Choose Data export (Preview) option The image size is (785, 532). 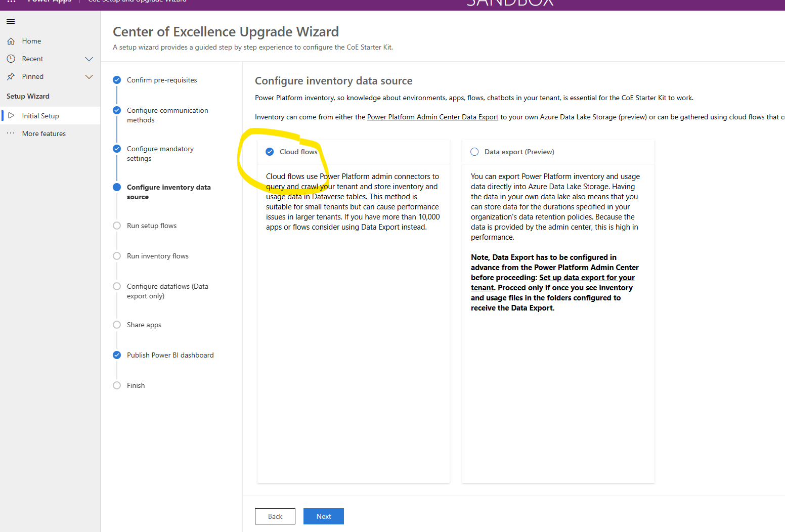pyautogui.click(x=474, y=151)
